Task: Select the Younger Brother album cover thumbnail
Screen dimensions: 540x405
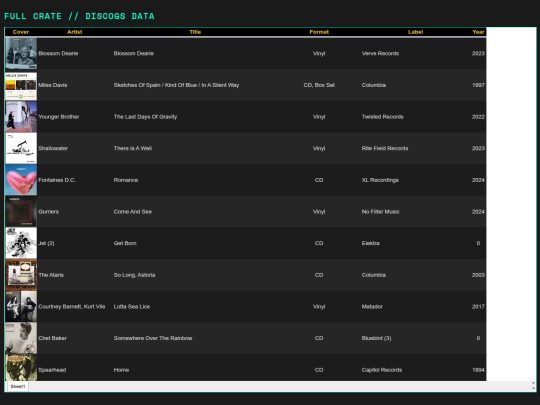Action: (21, 117)
